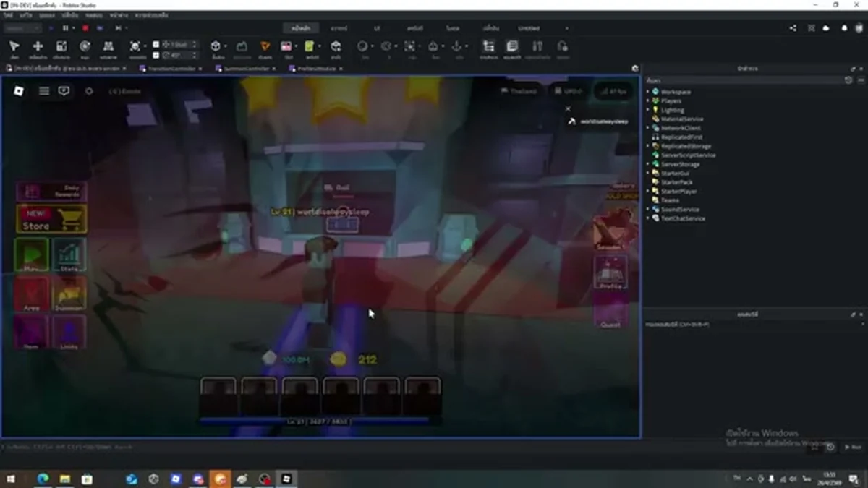Activate the Move tool

(x=38, y=47)
